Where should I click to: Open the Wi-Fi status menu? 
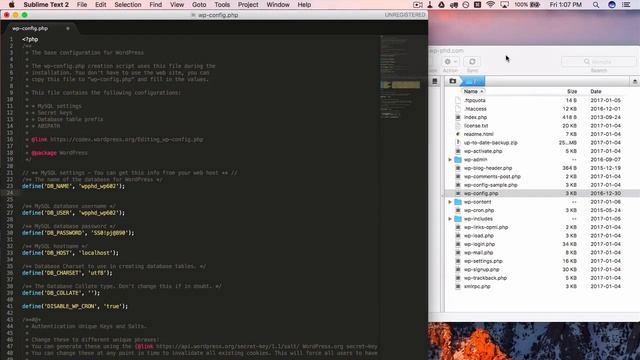click(x=491, y=5)
